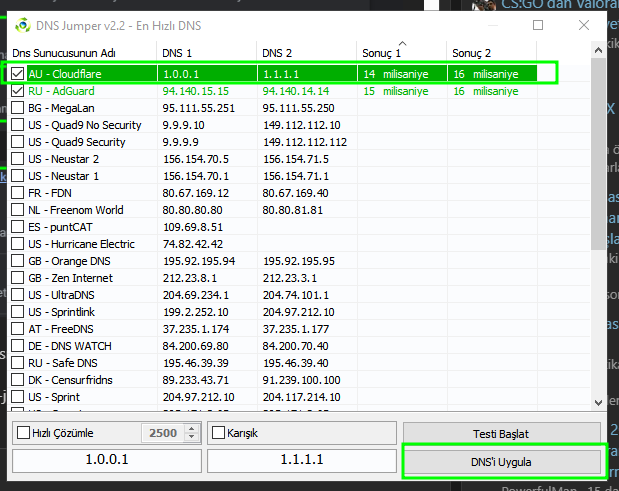Viewport: 619px width, 491px height.
Task: Uncheck the RU - AdGuard checkbox
Action: pyautogui.click(x=17, y=91)
